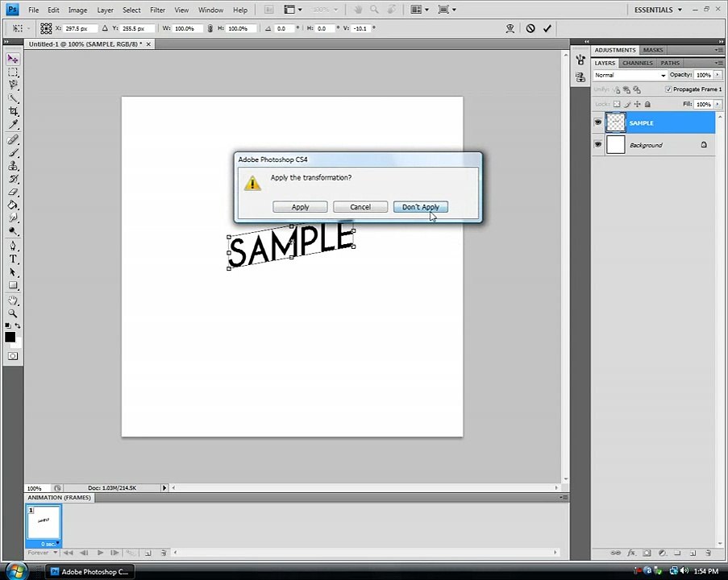Screen dimensions: 728x580
Task: Click the Start button on taskbar
Action: (x=17, y=570)
